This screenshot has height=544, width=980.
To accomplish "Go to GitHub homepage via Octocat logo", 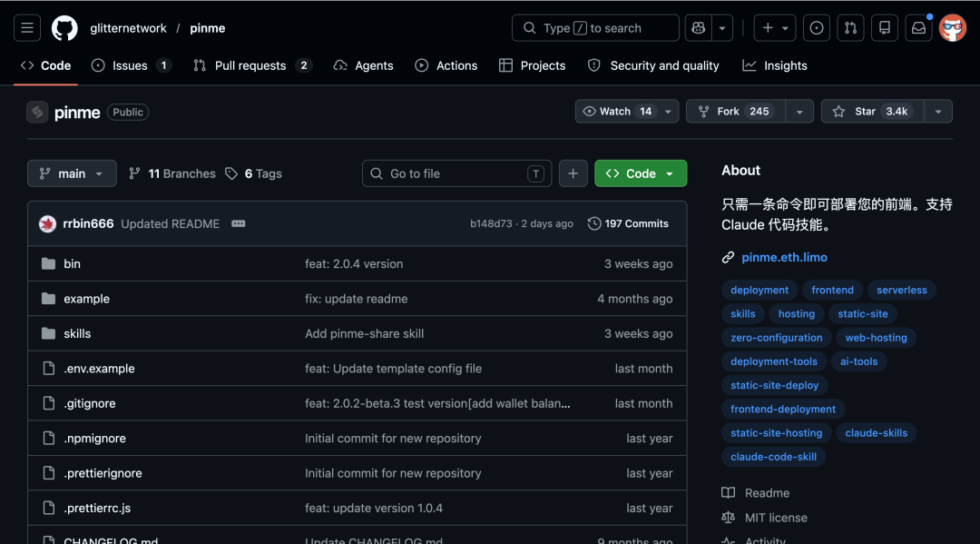I will [64, 28].
